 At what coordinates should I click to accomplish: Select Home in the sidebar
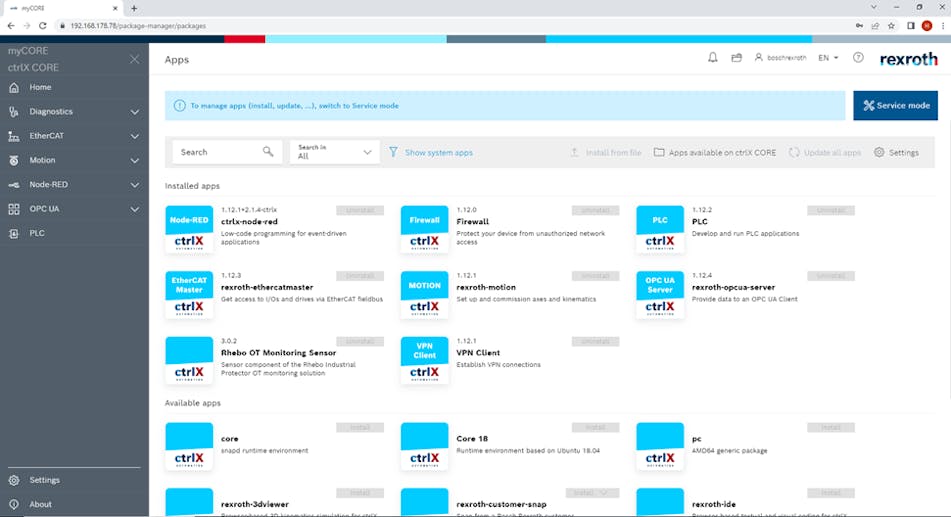(40, 87)
